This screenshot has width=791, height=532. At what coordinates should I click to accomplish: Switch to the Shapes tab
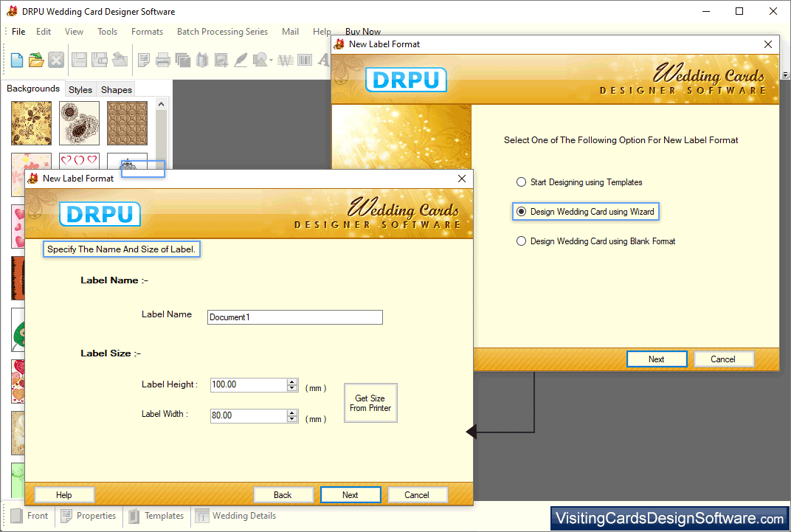tap(117, 89)
